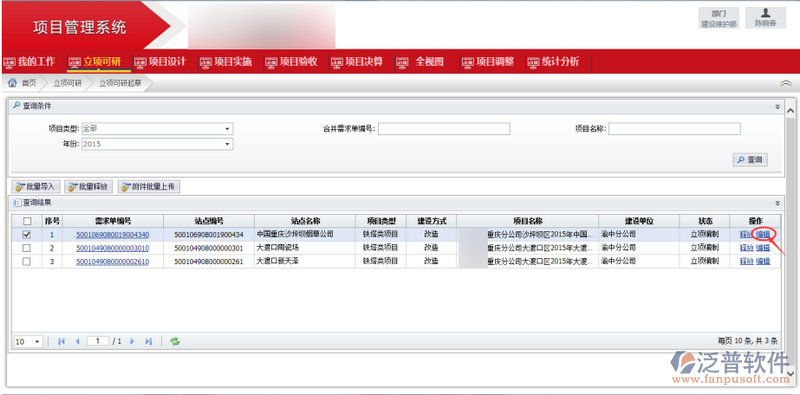Uncheck the checkbox for row 1

tap(27, 234)
